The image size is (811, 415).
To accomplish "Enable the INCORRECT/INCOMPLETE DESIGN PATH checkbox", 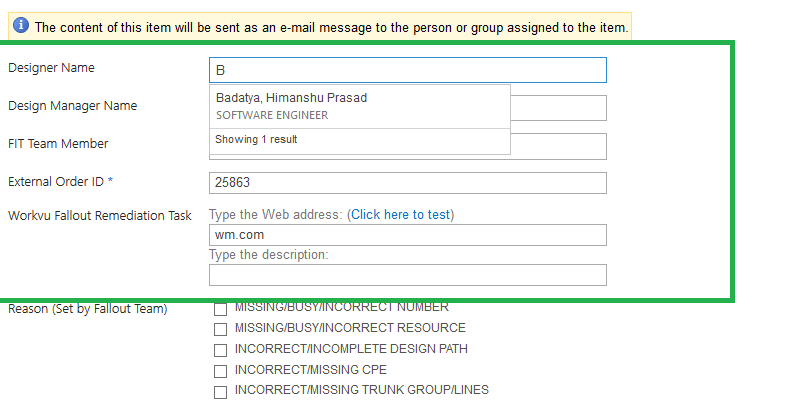I will [220, 350].
